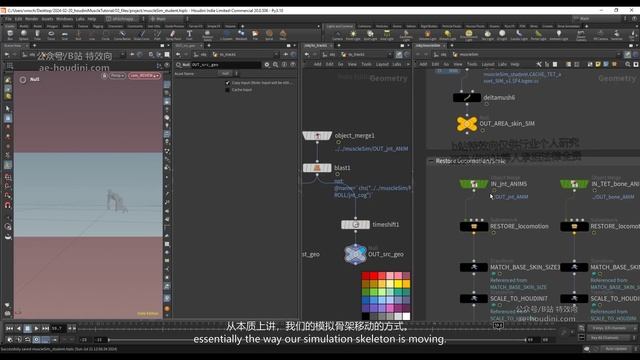Add a Point Light from the shelf

[353, 35]
